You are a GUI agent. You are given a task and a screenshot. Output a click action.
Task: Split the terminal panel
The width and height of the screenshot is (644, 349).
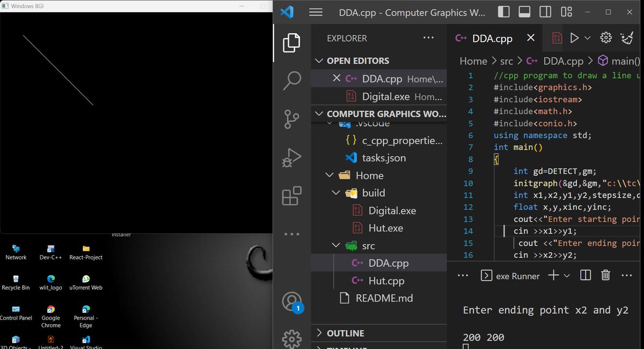[586, 275]
